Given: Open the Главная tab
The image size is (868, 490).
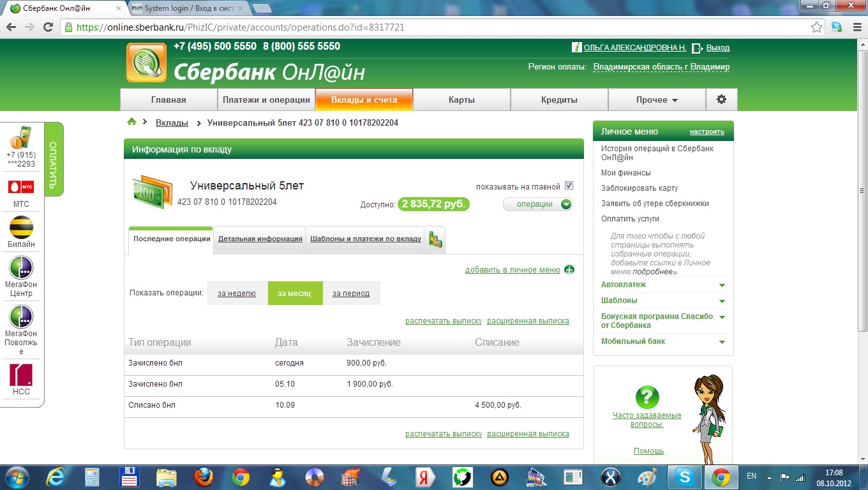Looking at the screenshot, I should pyautogui.click(x=168, y=100).
